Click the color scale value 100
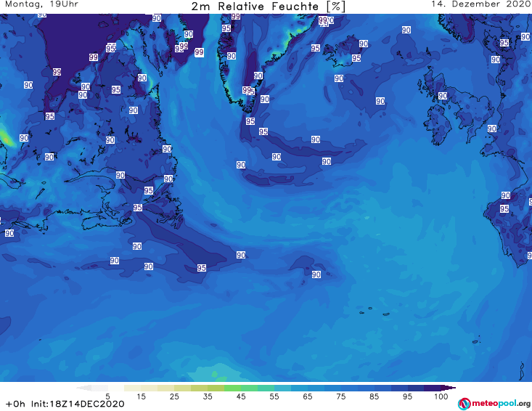The image size is (532, 411). point(441,396)
